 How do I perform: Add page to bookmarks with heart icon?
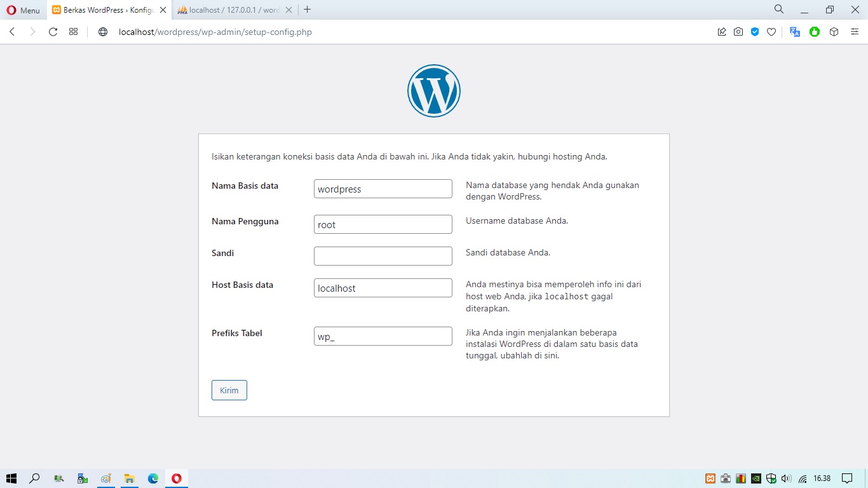pyautogui.click(x=771, y=32)
